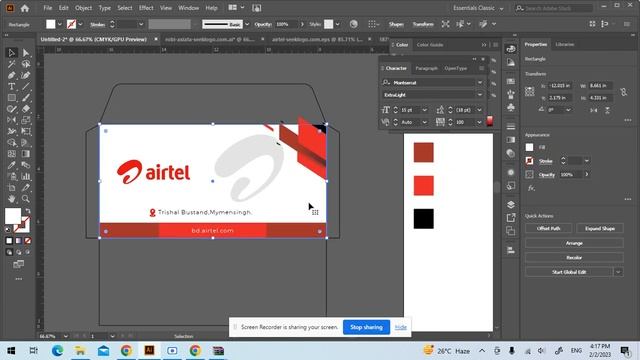Click the Arrange button

[x=574, y=243]
